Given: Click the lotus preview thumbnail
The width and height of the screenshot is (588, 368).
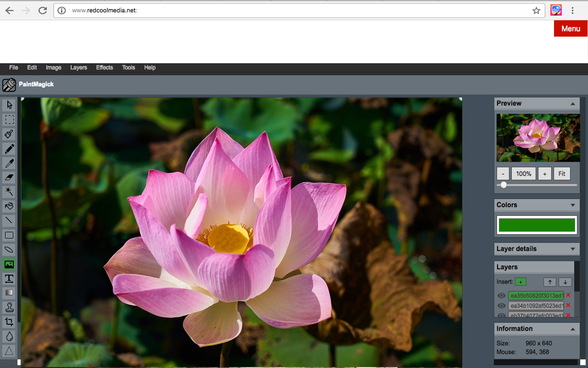Looking at the screenshot, I should (x=538, y=138).
